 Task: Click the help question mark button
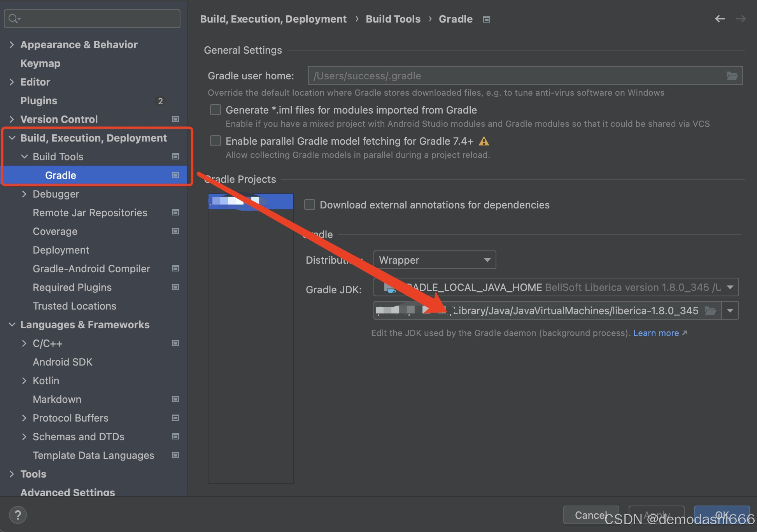coord(18,515)
